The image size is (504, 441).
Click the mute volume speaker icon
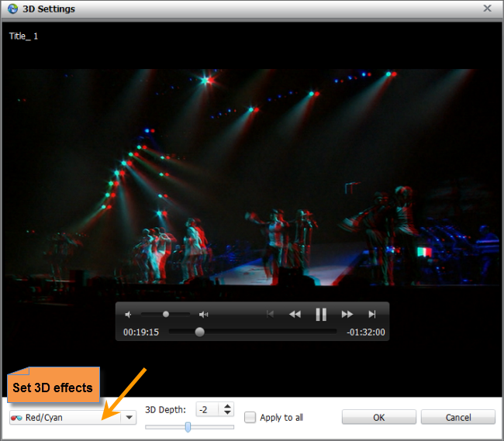pos(128,315)
